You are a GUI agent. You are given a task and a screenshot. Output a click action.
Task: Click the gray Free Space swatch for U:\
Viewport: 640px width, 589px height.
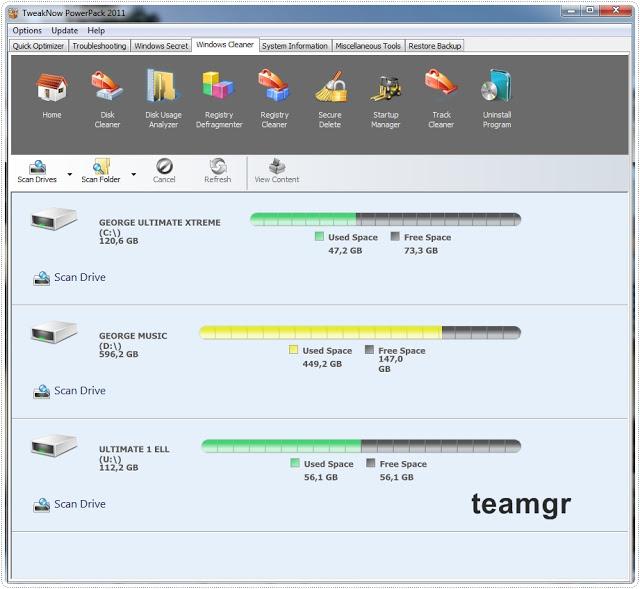[371, 463]
